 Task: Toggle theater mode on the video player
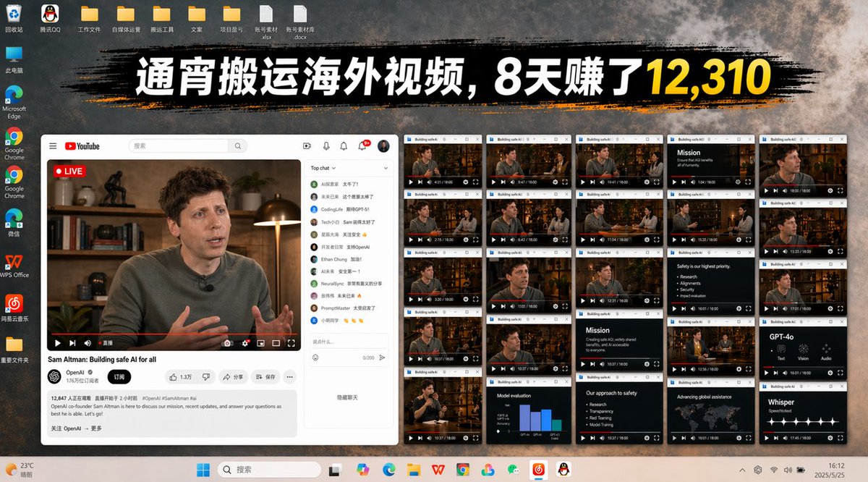(x=276, y=343)
